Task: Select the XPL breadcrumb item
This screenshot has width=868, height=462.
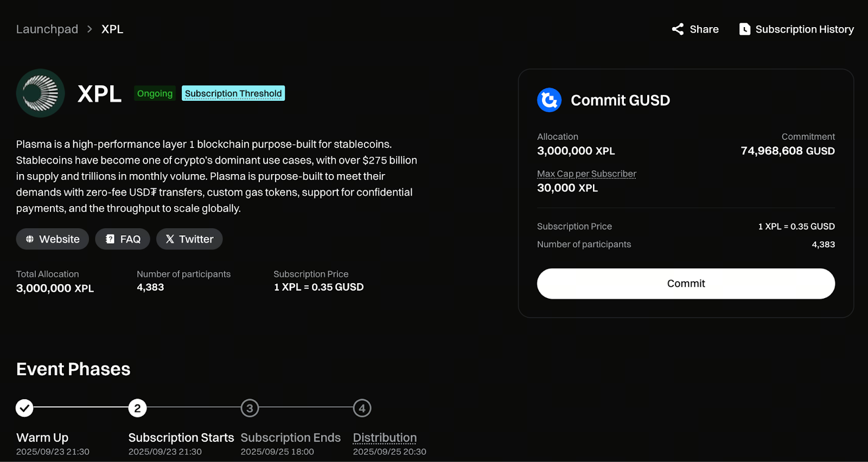Action: click(x=112, y=29)
